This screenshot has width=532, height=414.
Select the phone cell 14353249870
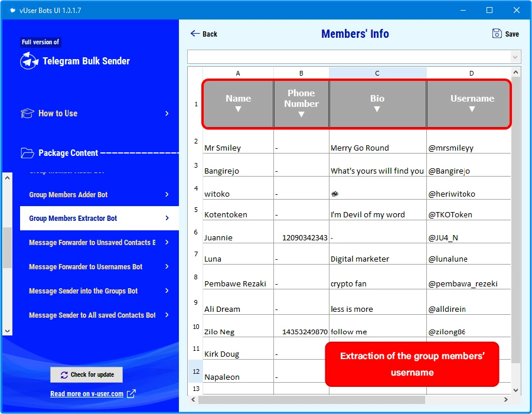301,326
